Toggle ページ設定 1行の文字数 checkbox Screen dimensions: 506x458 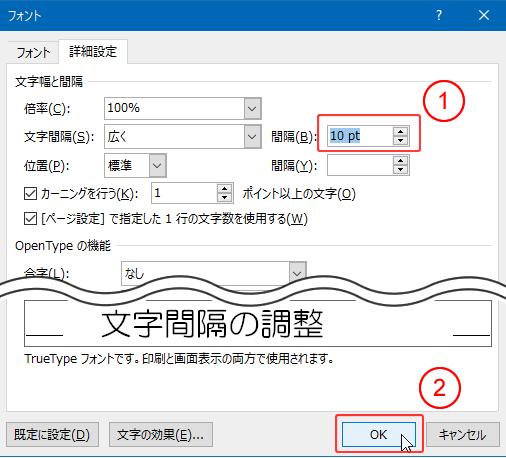click(x=30, y=219)
